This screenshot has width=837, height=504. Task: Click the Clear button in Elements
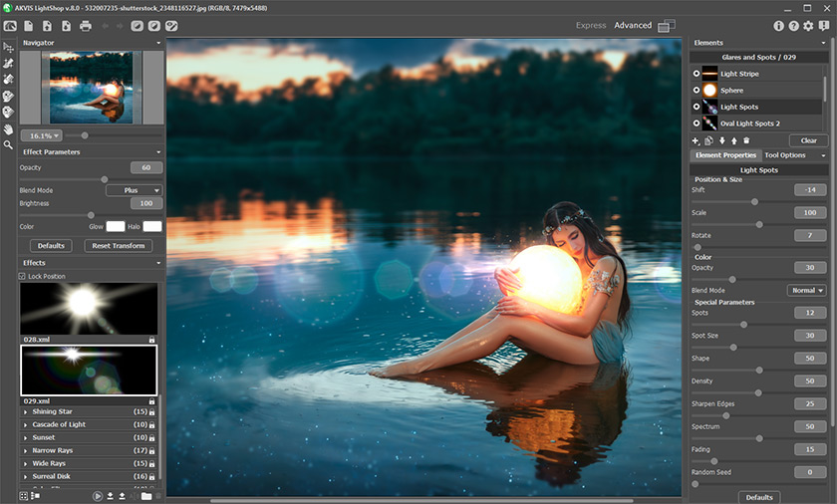tap(808, 140)
